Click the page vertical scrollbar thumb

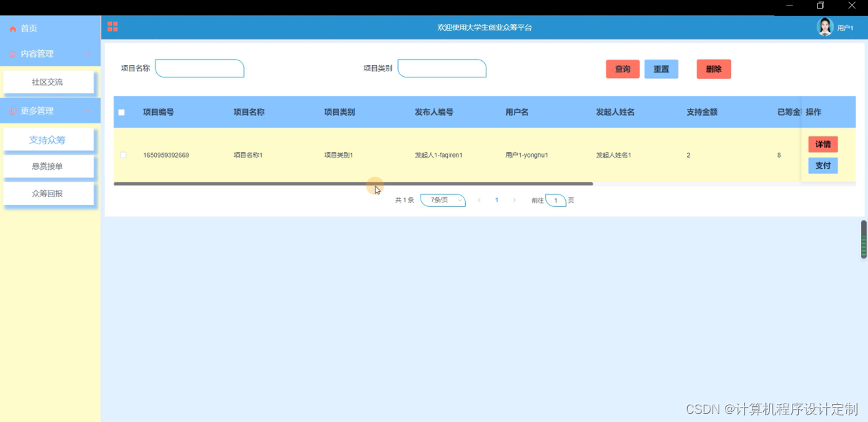point(864,239)
